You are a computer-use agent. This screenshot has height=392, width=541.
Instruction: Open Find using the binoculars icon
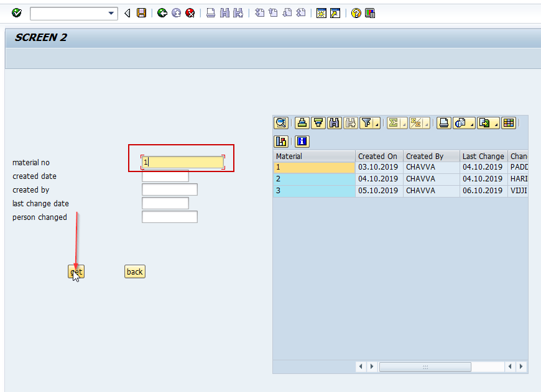(x=334, y=122)
